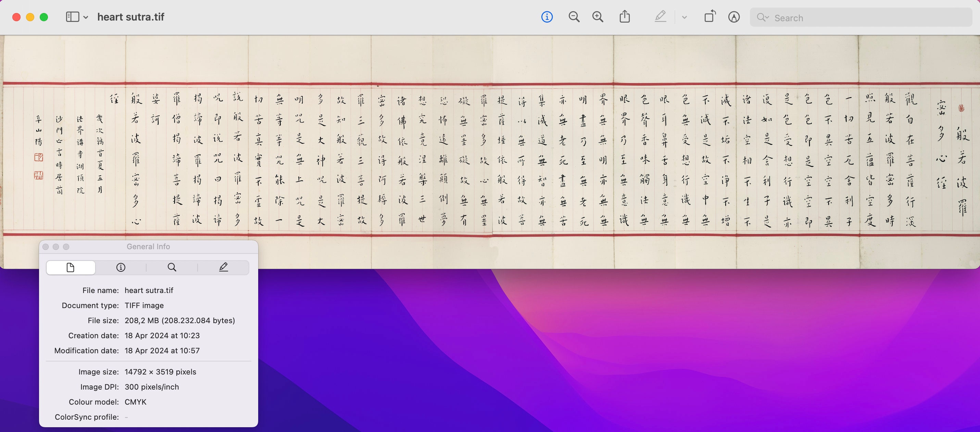Click the heart sutra.tif title to rename it
Viewport: 980px width, 432px height.
(131, 17)
